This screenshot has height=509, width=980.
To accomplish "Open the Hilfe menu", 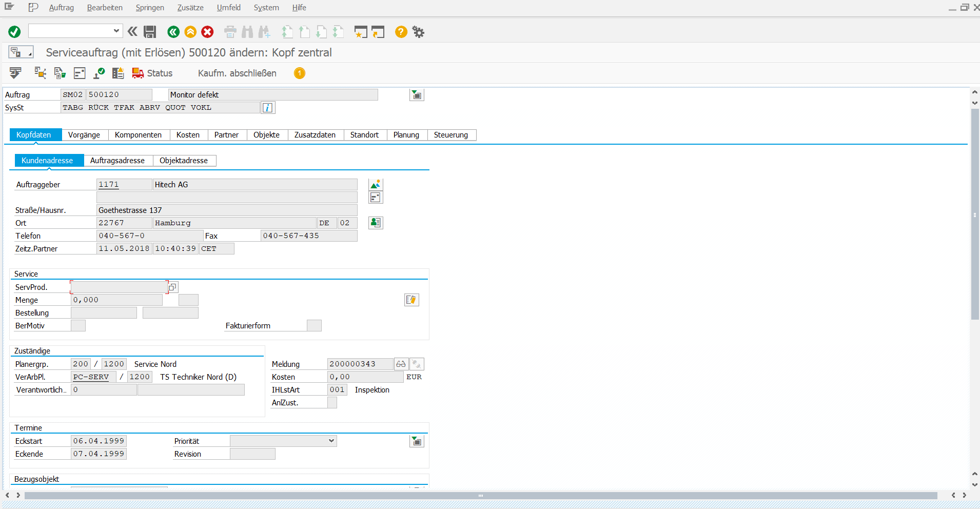I will point(299,8).
